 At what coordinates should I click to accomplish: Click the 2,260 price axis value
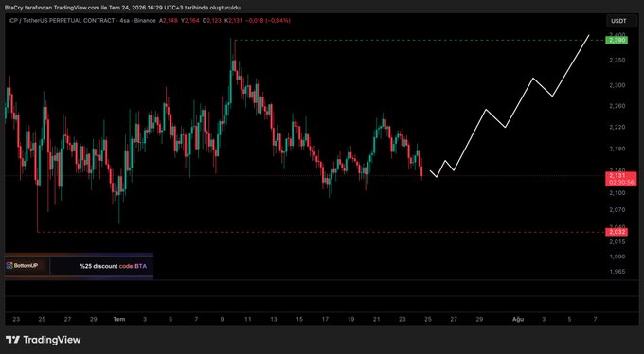coord(617,106)
